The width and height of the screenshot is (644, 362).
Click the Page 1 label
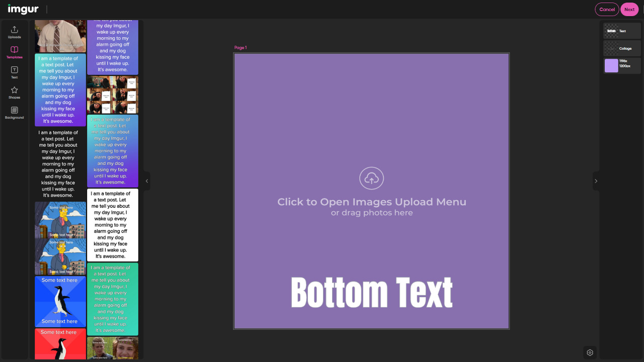[x=240, y=48]
